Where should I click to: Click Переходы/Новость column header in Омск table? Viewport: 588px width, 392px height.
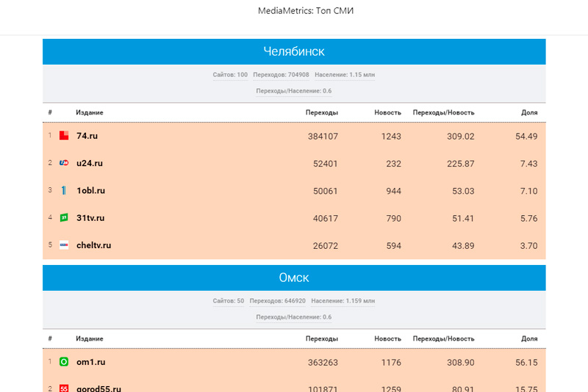443,338
